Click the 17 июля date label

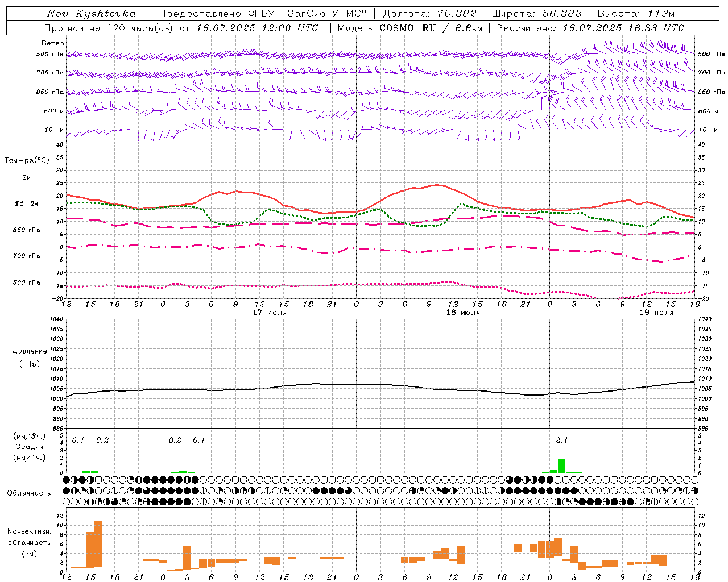[x=270, y=313]
